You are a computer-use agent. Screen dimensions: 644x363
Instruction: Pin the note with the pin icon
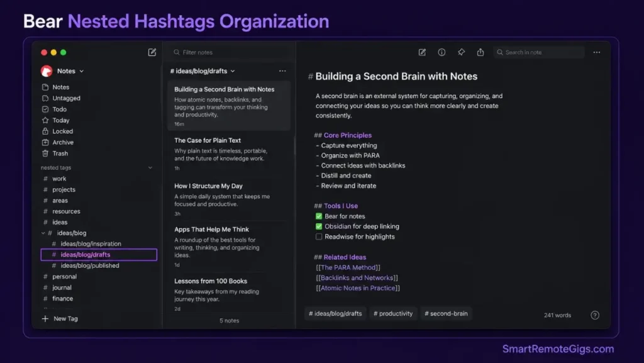[461, 52]
